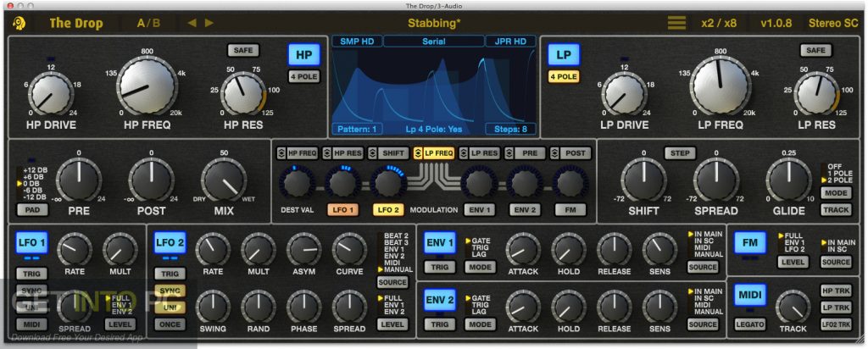
Task: Open the Serial routing dropdown
Action: pos(433,41)
